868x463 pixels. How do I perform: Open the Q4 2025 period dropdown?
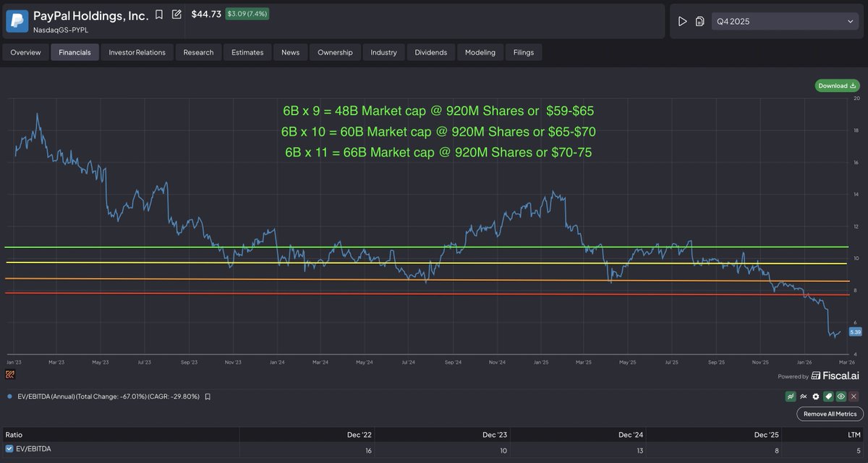786,22
